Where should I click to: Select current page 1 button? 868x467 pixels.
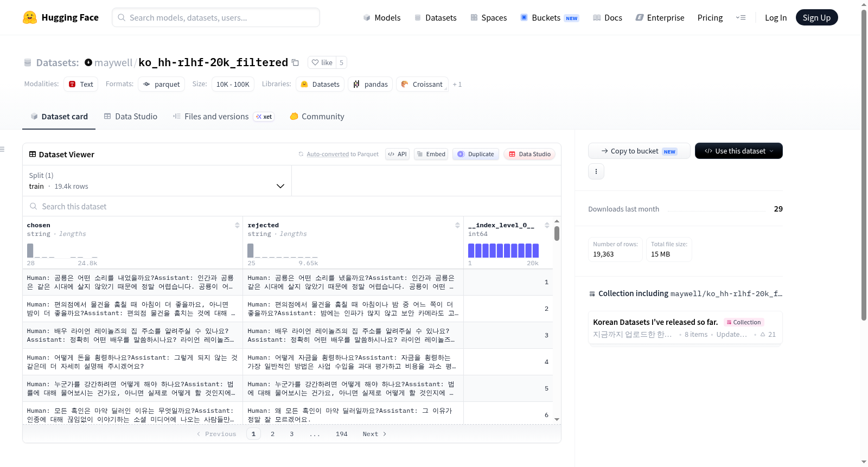[253, 434]
